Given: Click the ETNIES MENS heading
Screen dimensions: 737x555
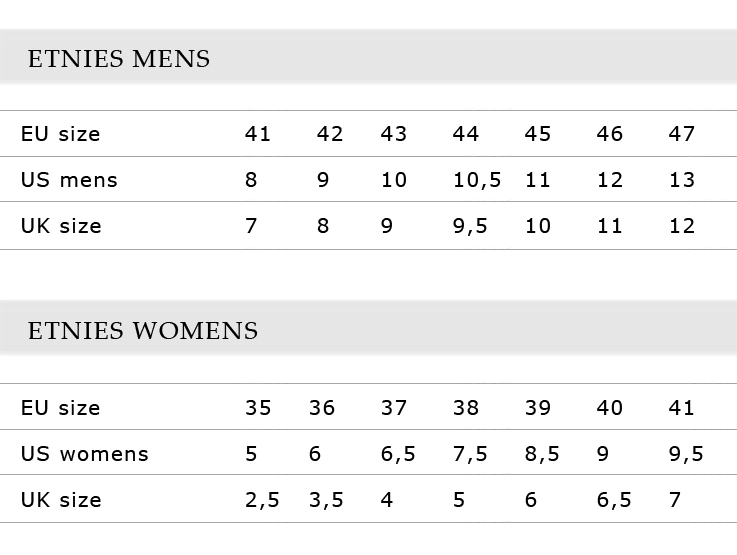Looking at the screenshot, I should (x=119, y=59).
